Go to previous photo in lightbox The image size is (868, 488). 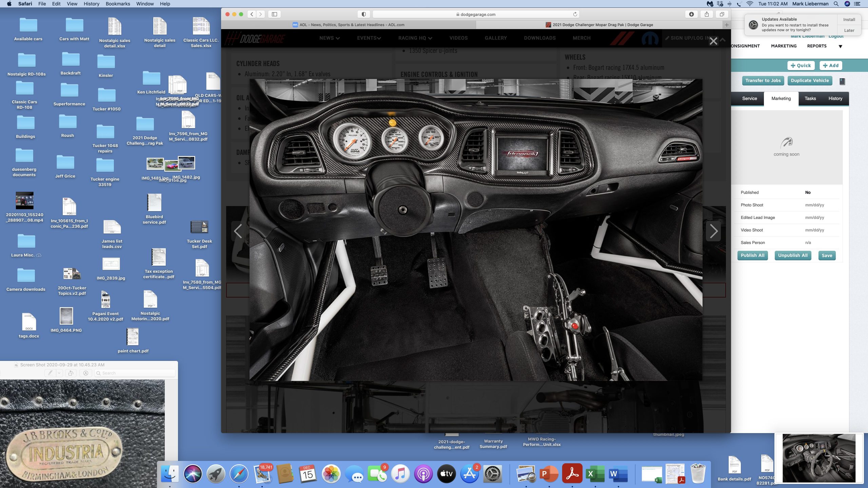238,231
